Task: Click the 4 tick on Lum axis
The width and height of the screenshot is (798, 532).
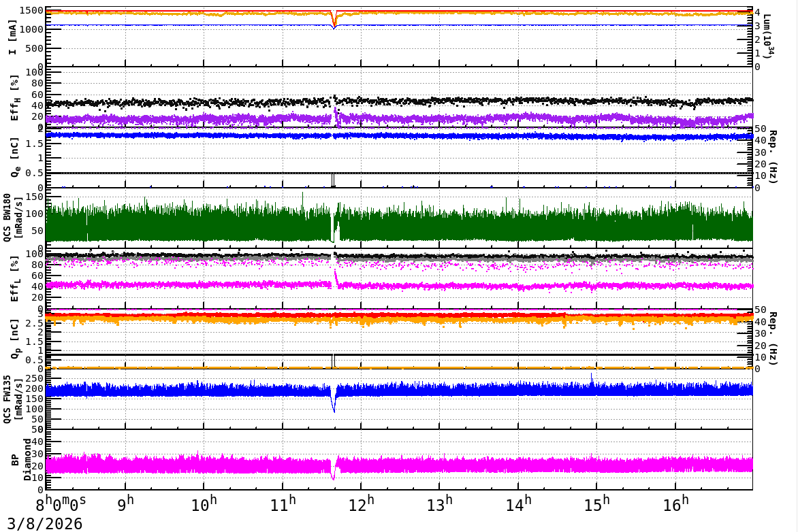Action: (x=757, y=12)
